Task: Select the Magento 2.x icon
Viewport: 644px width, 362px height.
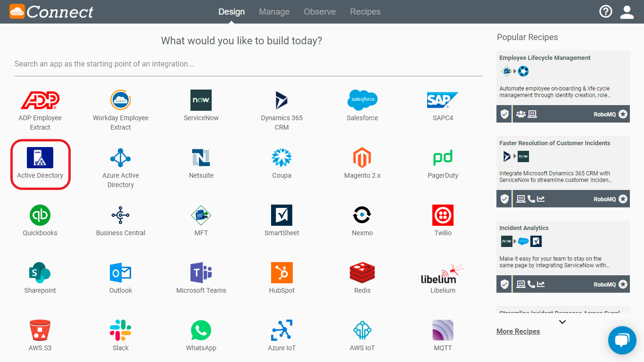Action: click(363, 157)
